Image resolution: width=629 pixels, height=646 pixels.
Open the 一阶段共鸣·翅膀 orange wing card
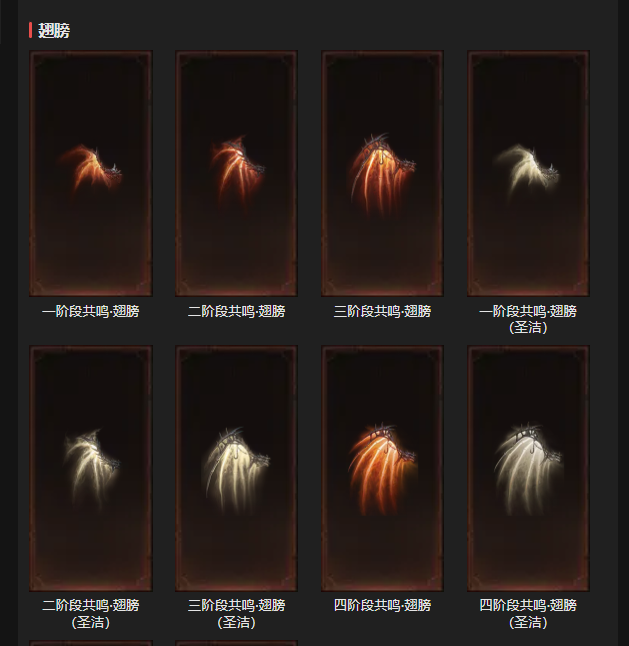pos(91,173)
